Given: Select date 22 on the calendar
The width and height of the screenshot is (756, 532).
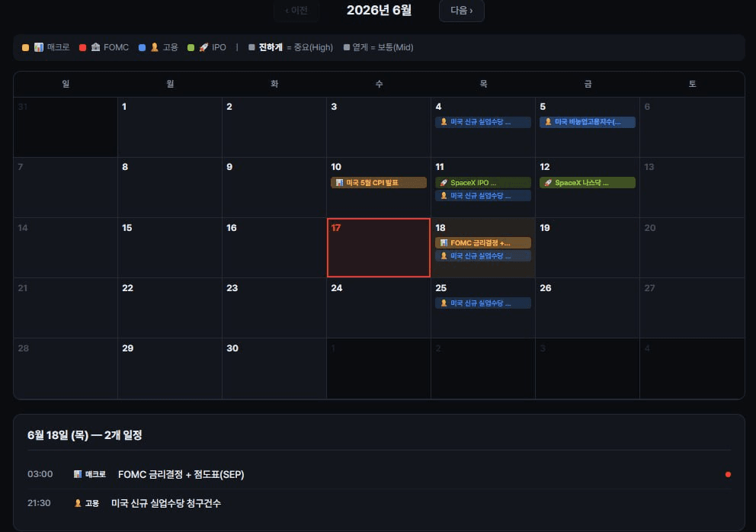Looking at the screenshot, I should tap(170, 308).
